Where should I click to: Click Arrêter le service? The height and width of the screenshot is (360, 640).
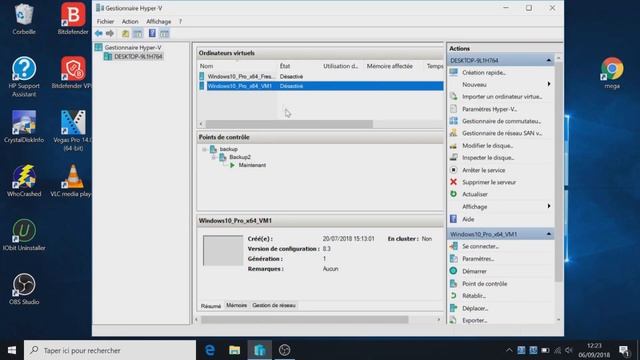coord(484,170)
